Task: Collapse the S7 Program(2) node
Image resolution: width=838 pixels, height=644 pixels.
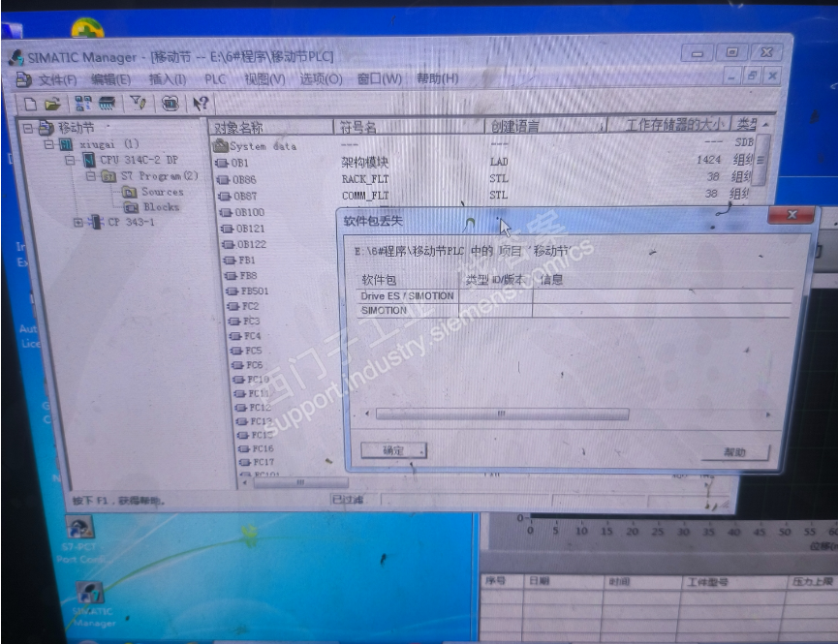Action: [x=91, y=176]
